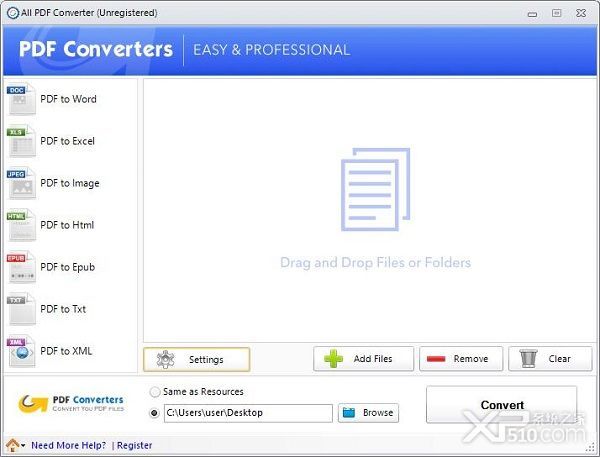Click the Clear button
This screenshot has height=457, width=600.
click(x=550, y=359)
